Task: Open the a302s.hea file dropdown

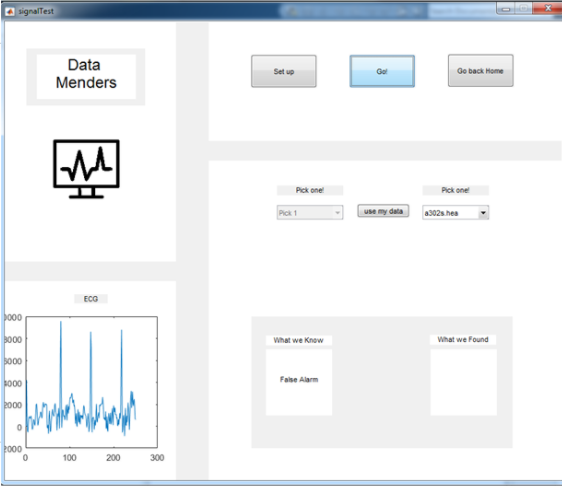Action: click(x=455, y=213)
